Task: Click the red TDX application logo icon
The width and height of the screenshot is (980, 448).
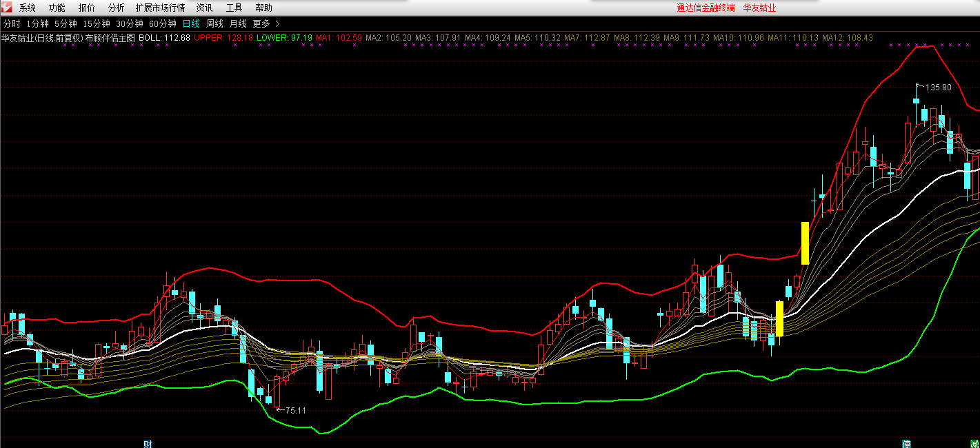Action: tap(7, 8)
